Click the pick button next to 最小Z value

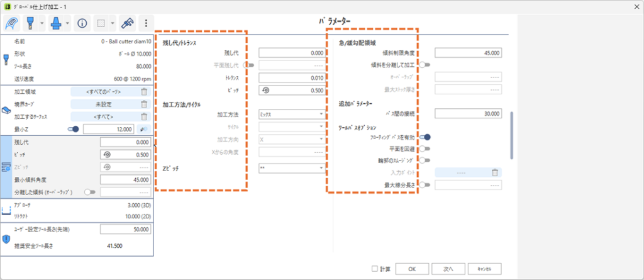point(143,129)
